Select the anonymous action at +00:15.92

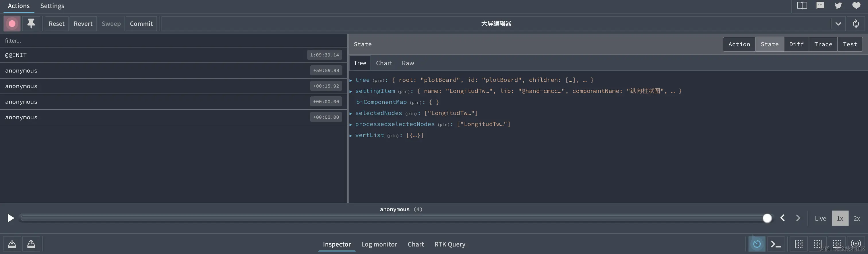[x=174, y=86]
